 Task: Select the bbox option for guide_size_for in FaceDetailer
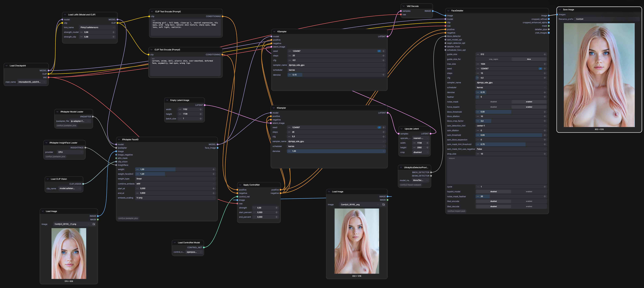[x=529, y=59]
